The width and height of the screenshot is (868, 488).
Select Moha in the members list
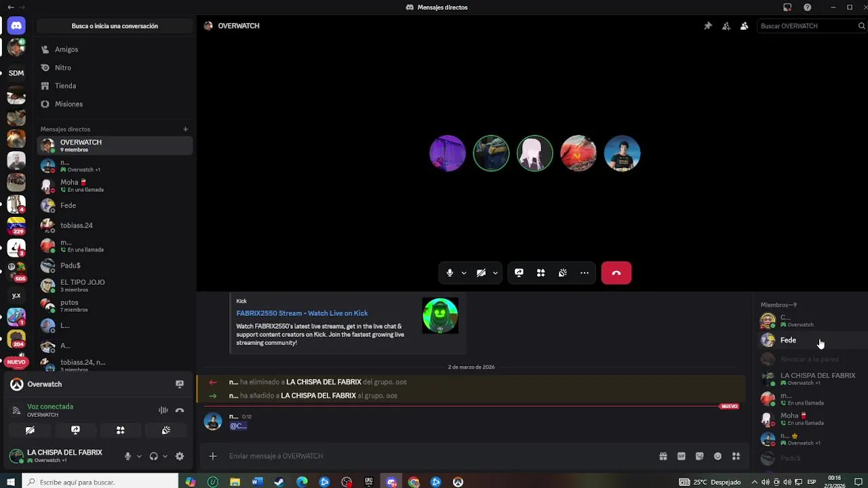pyautogui.click(x=811, y=419)
